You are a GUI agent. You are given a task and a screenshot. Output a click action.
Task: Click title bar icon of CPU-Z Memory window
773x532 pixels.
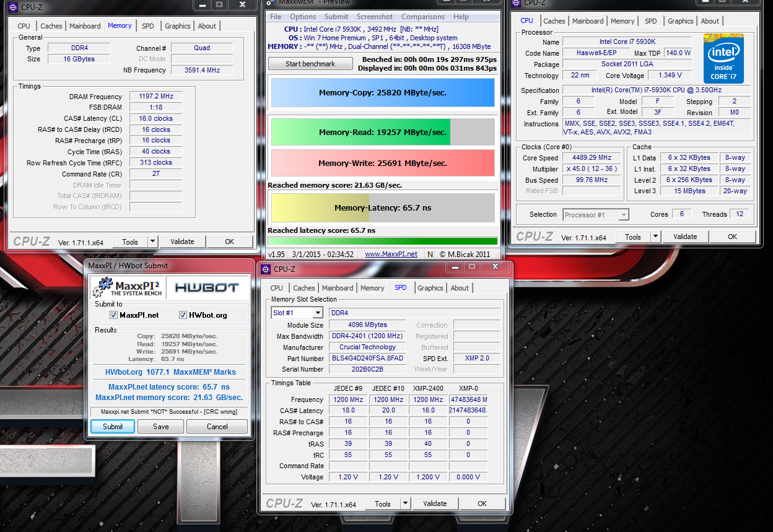point(12,7)
